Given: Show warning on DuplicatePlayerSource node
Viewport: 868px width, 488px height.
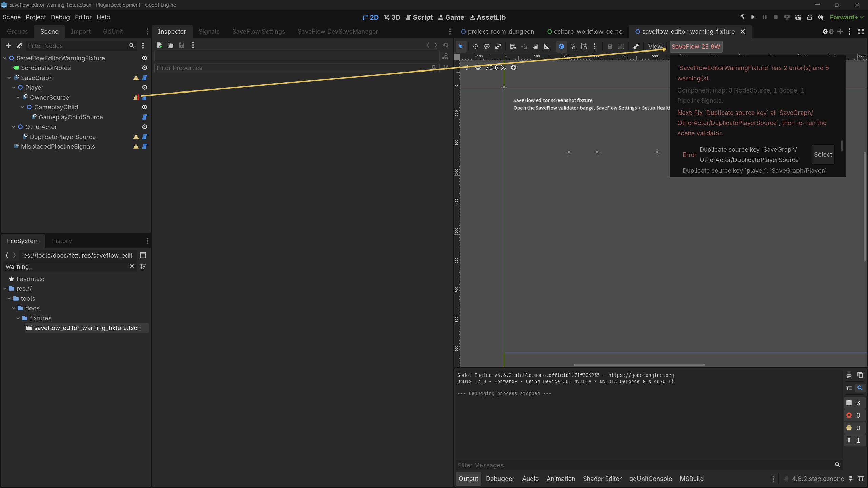Looking at the screenshot, I should click(136, 137).
